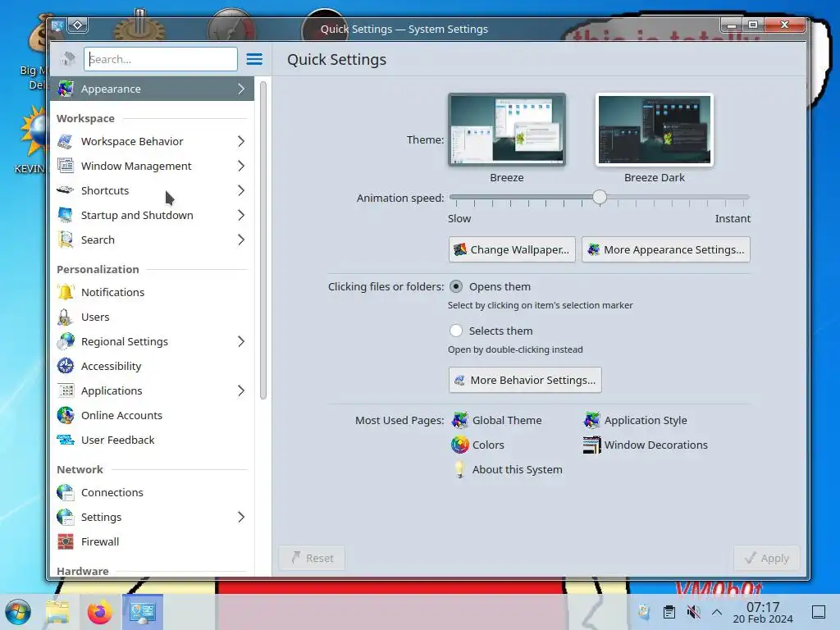This screenshot has height=630, width=840.
Task: Launch Firefox from the taskbar
Action: pos(99,612)
